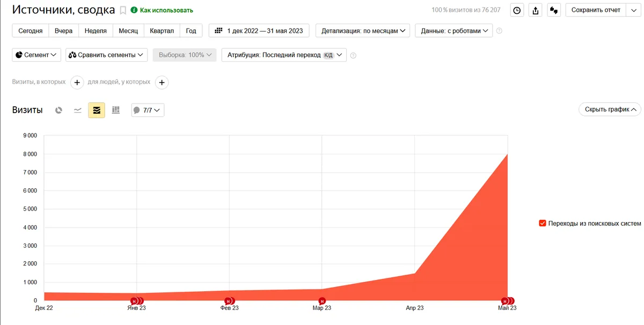Viewport: 644px width, 325px height.
Task: Select the 'Вчера' period
Action: coord(64,31)
